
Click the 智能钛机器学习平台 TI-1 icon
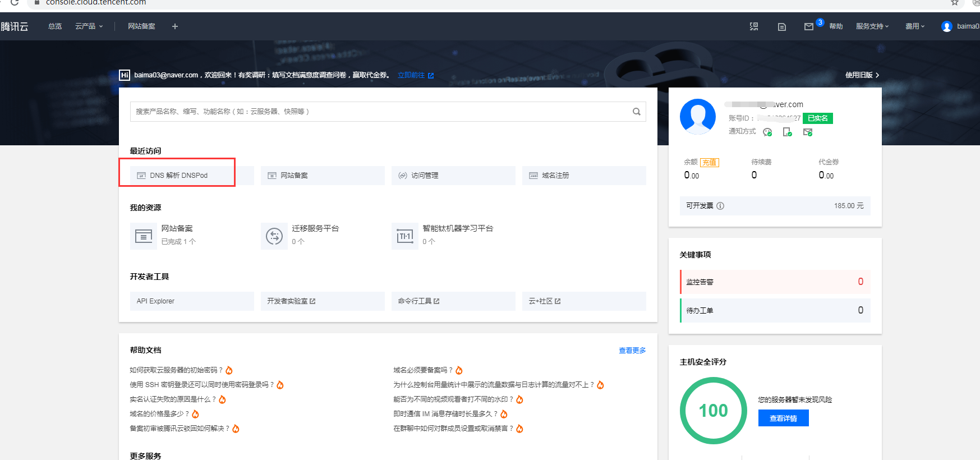coord(404,236)
